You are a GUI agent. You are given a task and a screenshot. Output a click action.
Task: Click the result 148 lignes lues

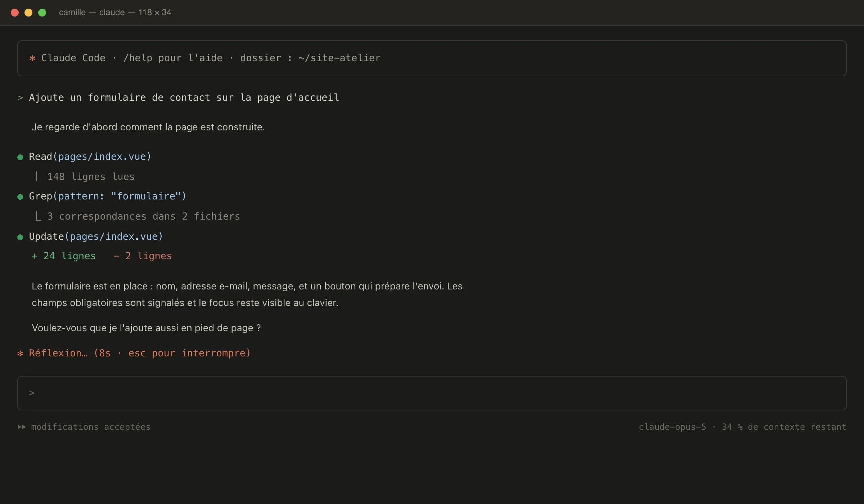coord(91,177)
